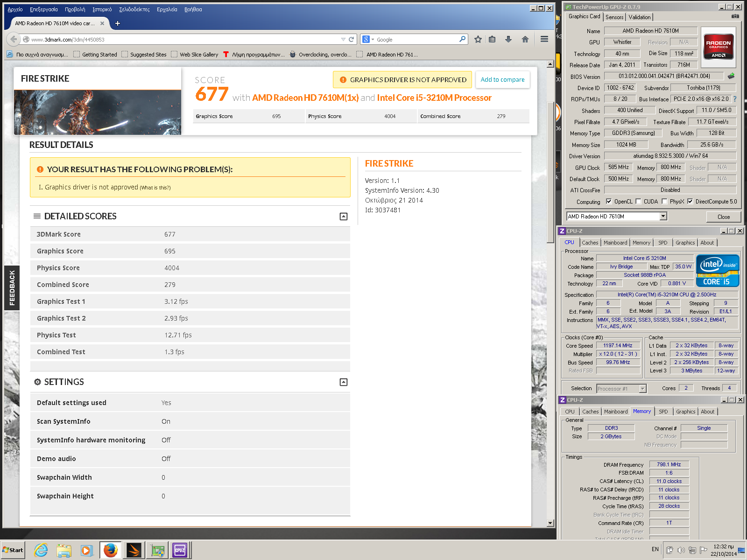The height and width of the screenshot is (560, 747).
Task: Click the Action Center flag tray icon
Action: click(703, 550)
